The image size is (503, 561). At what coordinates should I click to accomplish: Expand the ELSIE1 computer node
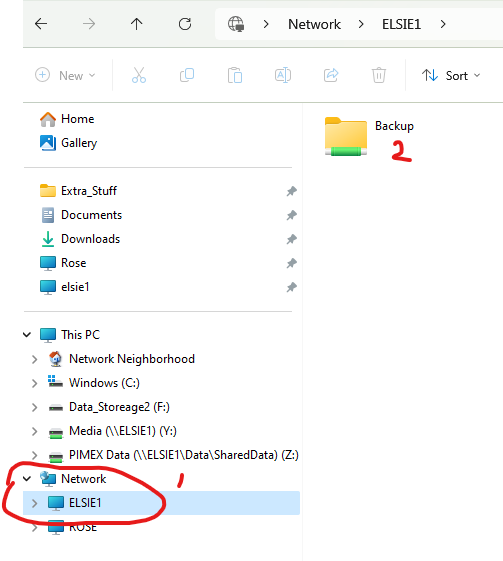click(34, 503)
